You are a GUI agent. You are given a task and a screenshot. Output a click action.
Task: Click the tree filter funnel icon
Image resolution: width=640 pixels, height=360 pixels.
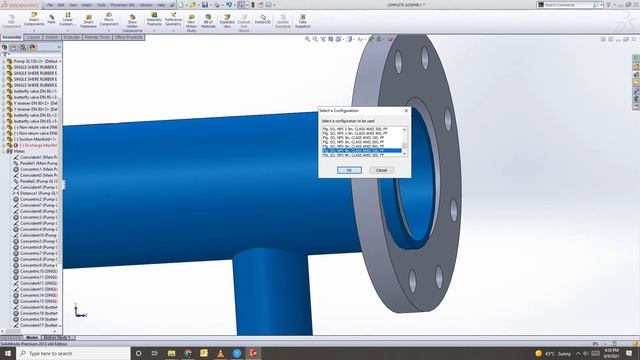click(5, 54)
